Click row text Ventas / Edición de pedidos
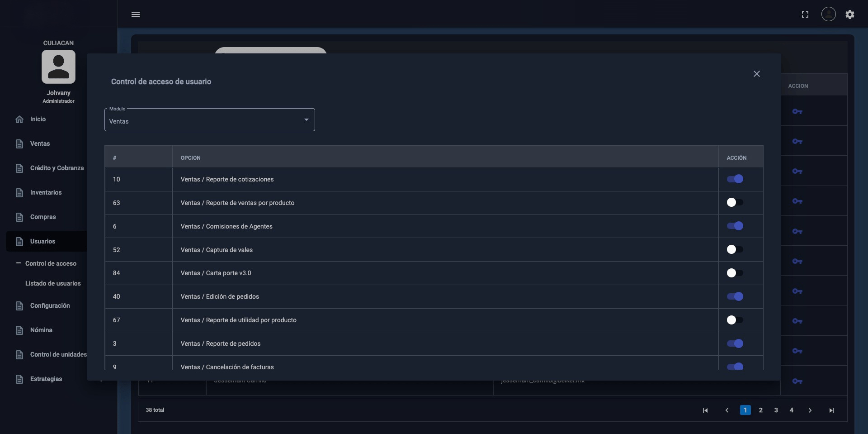868x434 pixels. 220,296
